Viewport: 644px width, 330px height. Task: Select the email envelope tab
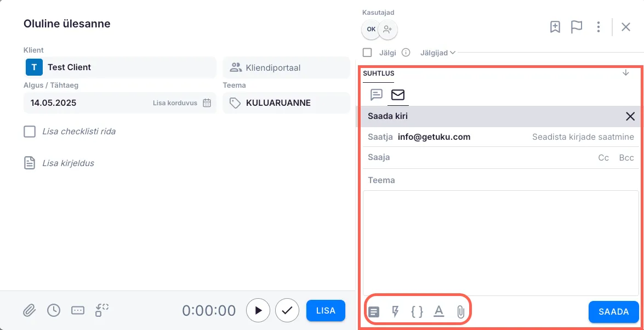coord(397,94)
